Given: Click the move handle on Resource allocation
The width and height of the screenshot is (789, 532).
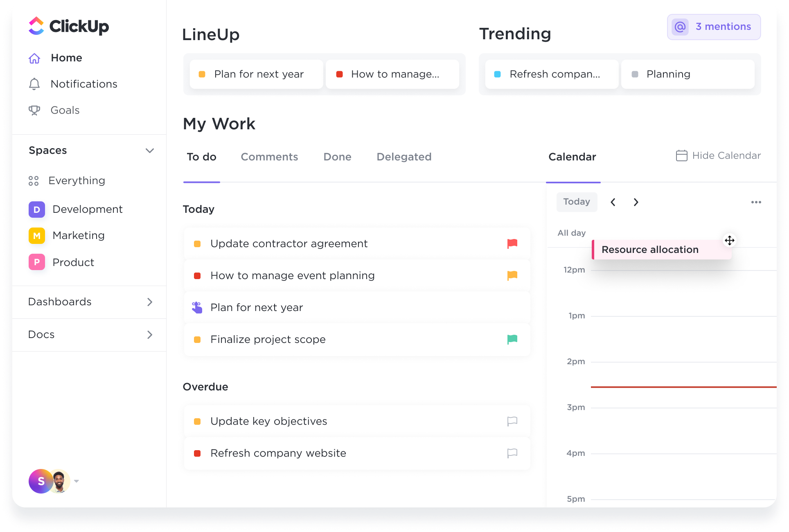Looking at the screenshot, I should coord(729,240).
